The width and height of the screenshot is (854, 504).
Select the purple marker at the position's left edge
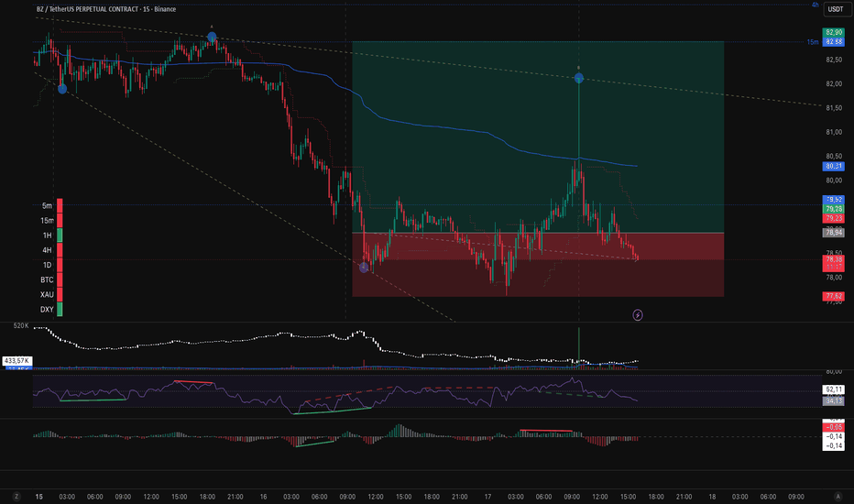pyautogui.click(x=364, y=268)
